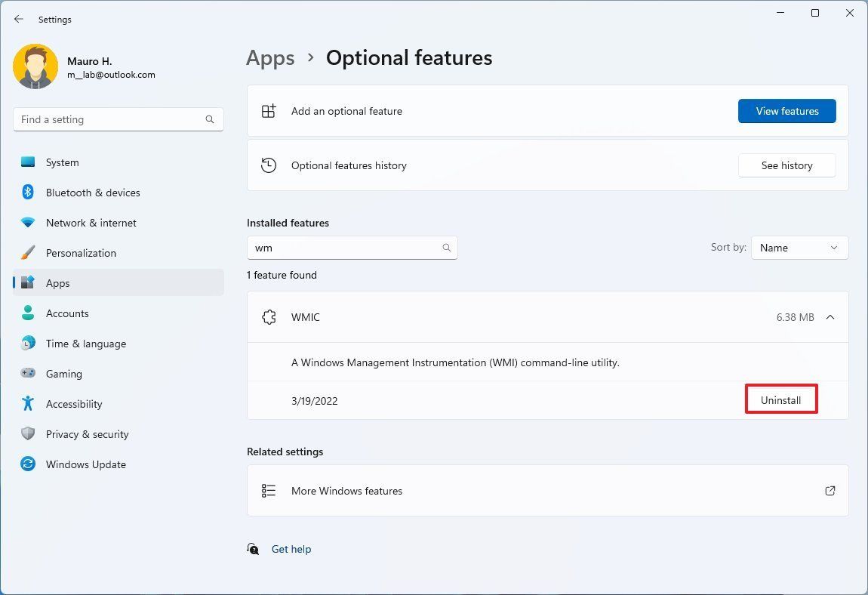The height and width of the screenshot is (595, 868).
Task: Select Bluetooth & devices in the sidebar
Action: pyautogui.click(x=93, y=193)
